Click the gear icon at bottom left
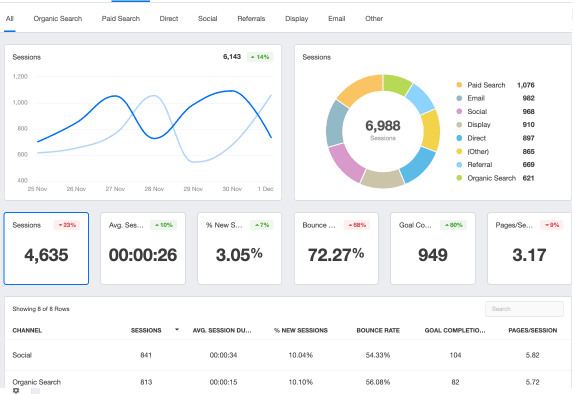Screen dimensions: 573x394 pyautogui.click(x=16, y=390)
